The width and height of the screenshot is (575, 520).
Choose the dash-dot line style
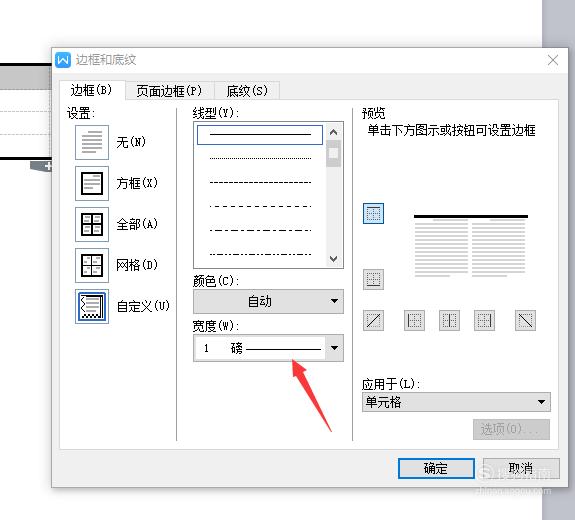click(x=260, y=230)
